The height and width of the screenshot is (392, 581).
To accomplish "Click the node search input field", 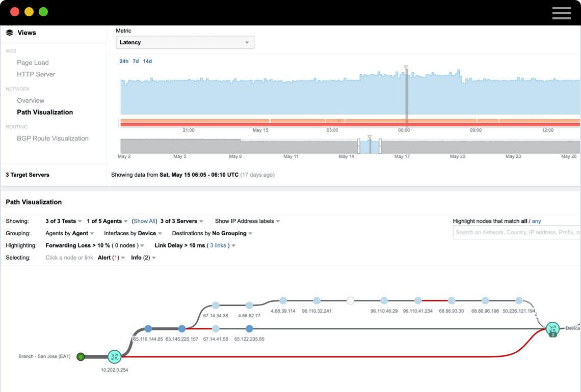I will coord(516,233).
